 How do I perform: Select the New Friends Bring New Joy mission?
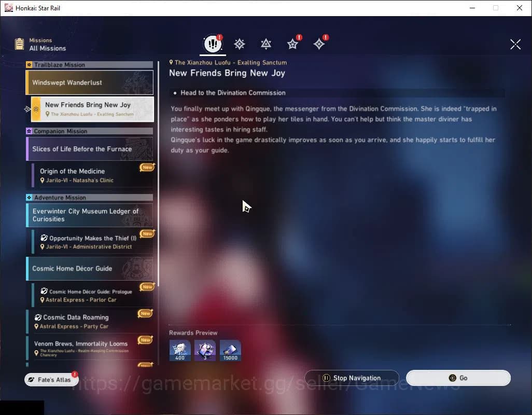92,109
